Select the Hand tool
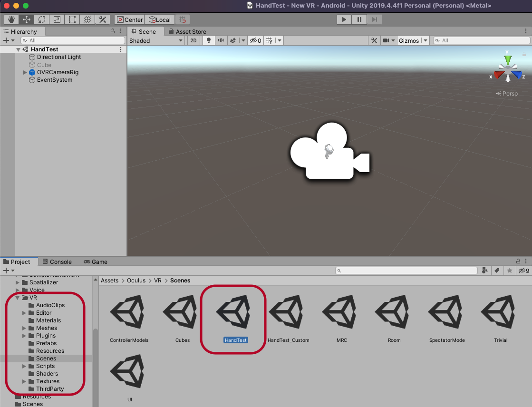This screenshot has width=532, height=407. (x=11, y=19)
